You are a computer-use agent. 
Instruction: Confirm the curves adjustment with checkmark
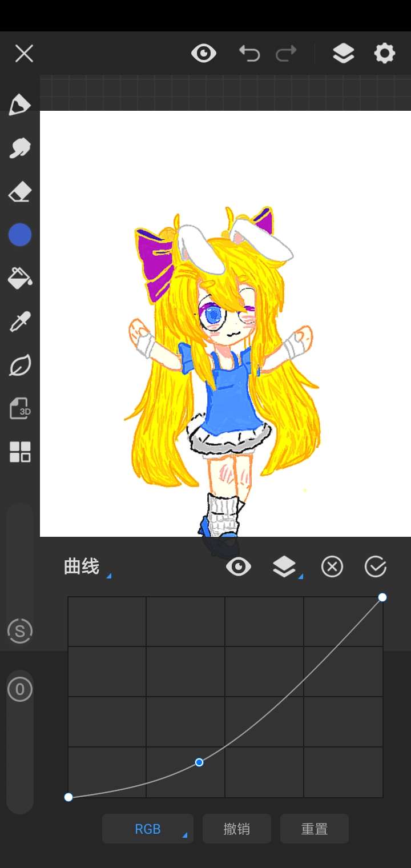click(x=376, y=567)
